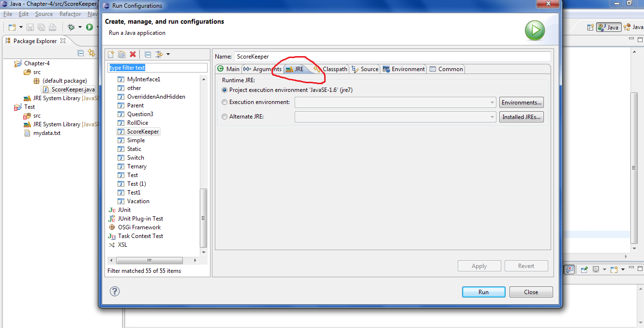
Task: Open the Refactor menu in Eclipse
Action: (70, 14)
